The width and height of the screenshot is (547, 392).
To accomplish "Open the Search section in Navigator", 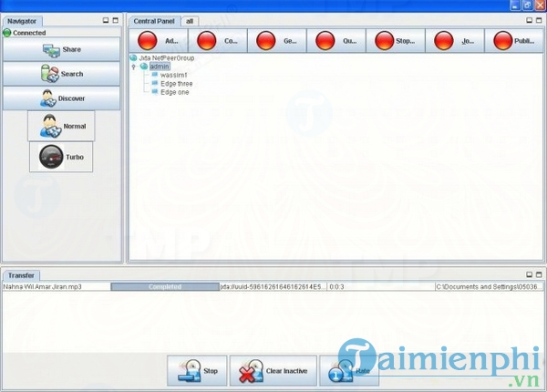I will [61, 74].
